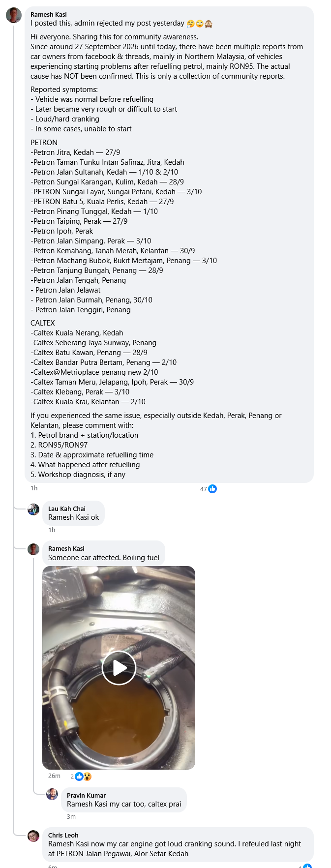Open Lau Kah Chai's avatar
This screenshot has height=868, width=331.
pyautogui.click(x=33, y=509)
